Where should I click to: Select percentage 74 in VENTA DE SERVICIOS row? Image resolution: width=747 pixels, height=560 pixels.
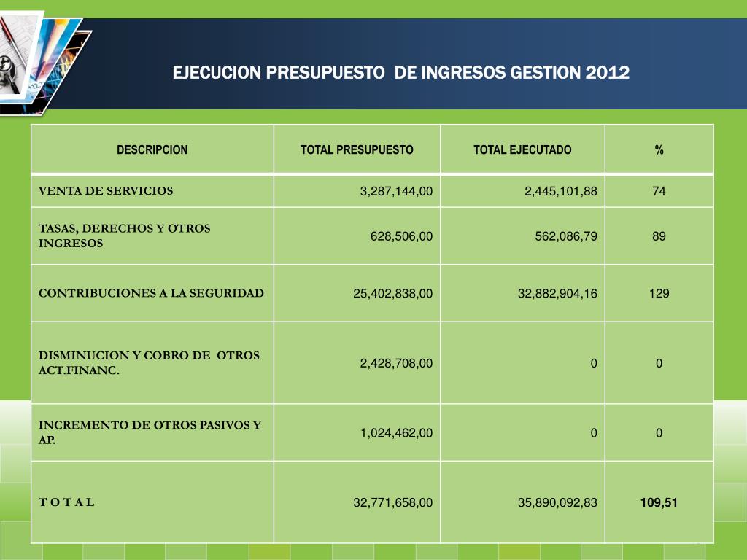click(659, 191)
